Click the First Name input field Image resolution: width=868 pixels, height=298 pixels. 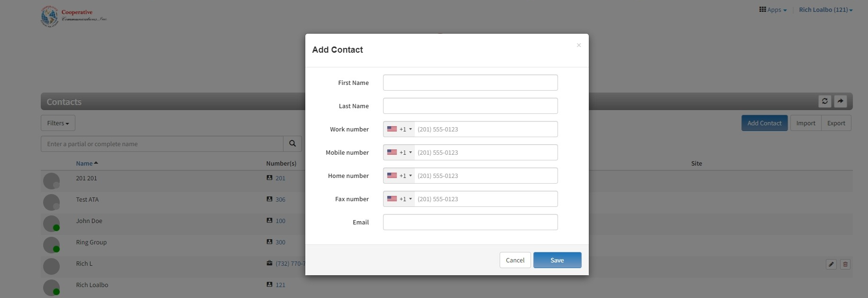(470, 83)
